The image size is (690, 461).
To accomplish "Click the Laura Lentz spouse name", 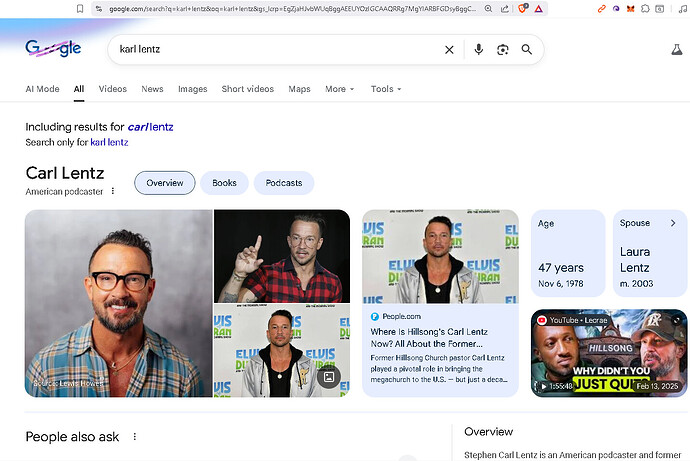I will (635, 260).
